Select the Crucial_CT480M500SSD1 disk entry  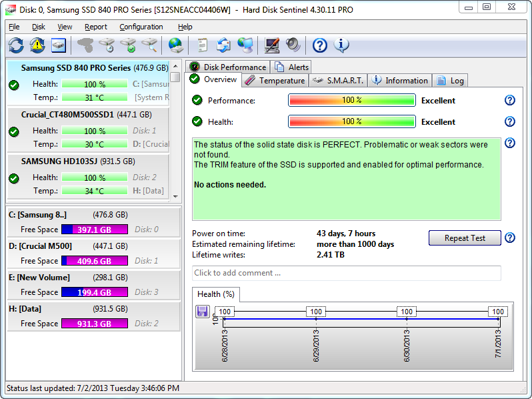tap(67, 114)
